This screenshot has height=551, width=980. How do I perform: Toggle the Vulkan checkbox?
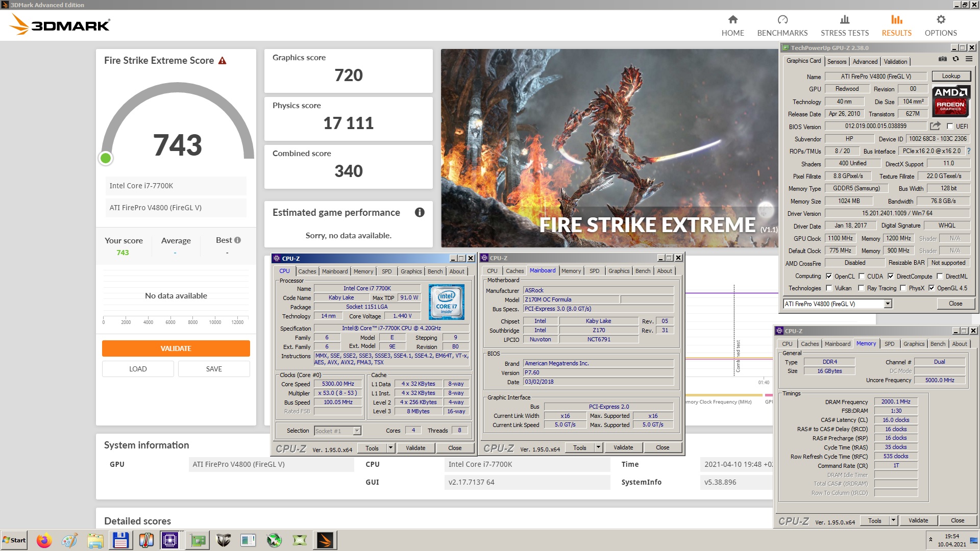click(x=829, y=288)
